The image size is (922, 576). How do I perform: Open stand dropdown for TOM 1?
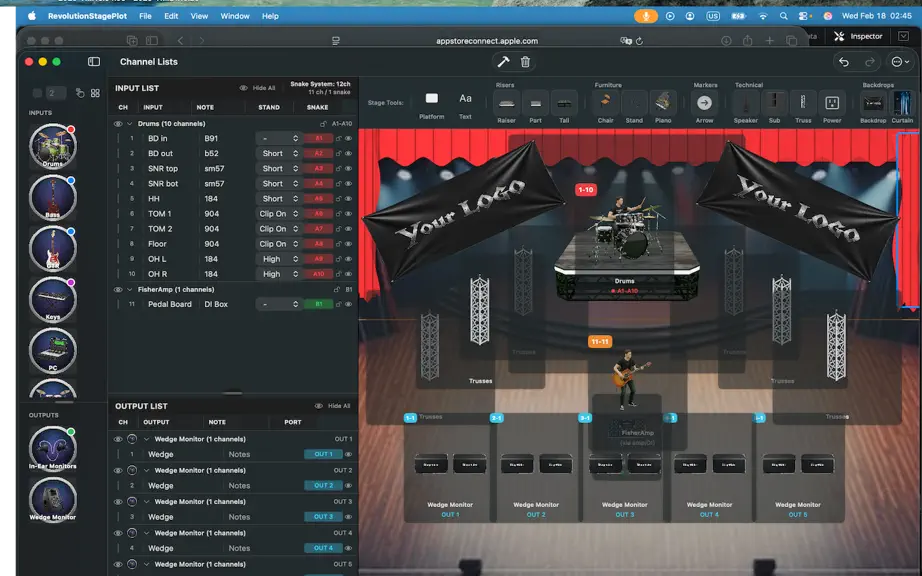click(279, 214)
